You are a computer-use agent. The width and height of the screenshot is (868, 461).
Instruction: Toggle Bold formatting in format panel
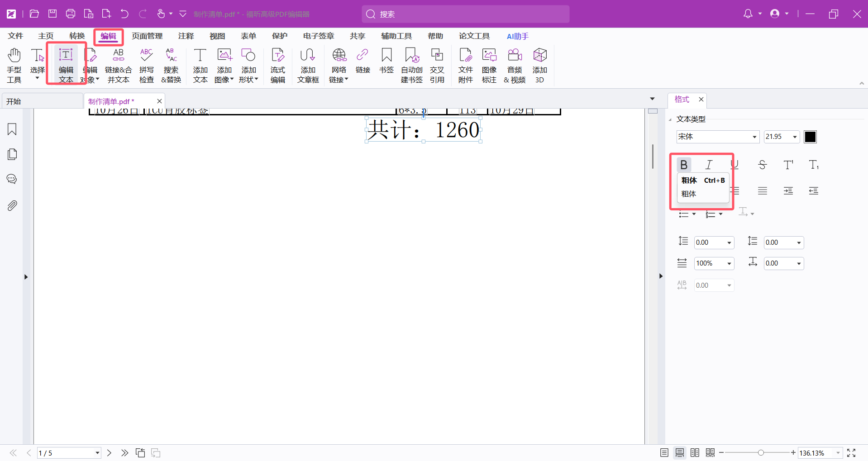pyautogui.click(x=684, y=165)
